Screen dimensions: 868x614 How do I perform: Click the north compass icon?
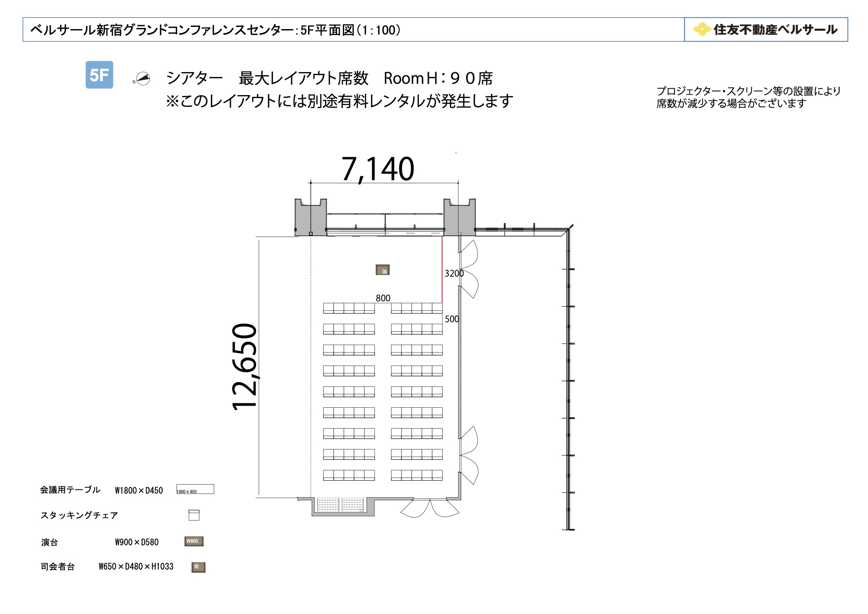coord(143,79)
